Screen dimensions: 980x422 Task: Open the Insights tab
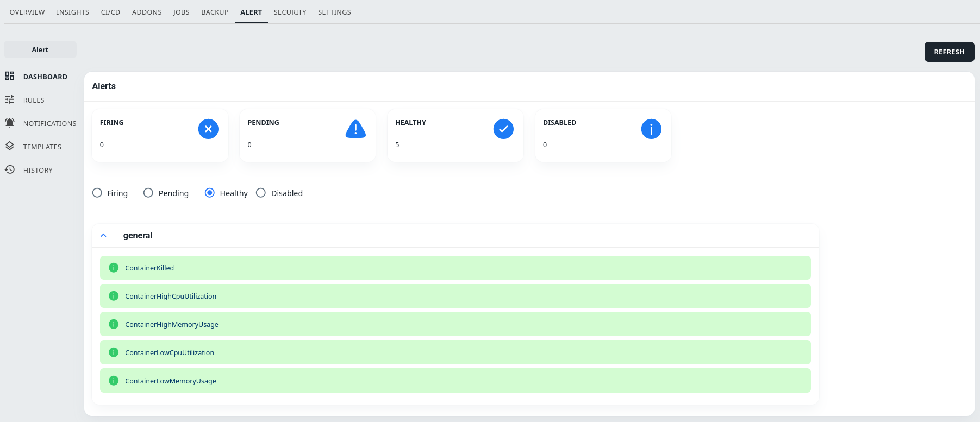pos(73,12)
